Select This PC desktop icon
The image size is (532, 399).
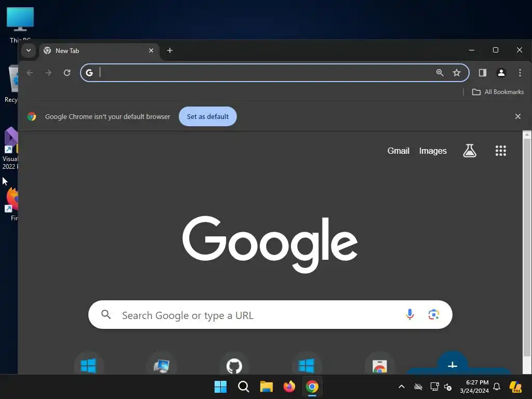[20, 24]
